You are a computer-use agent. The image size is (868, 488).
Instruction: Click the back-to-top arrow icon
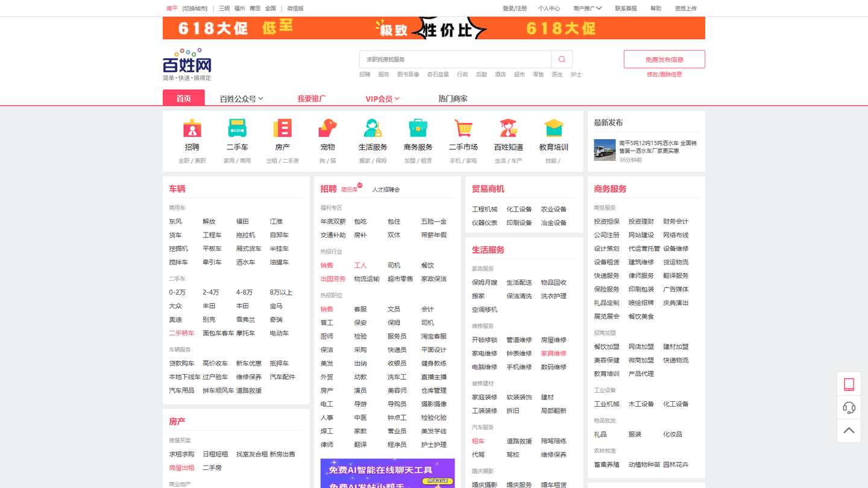[x=849, y=431]
